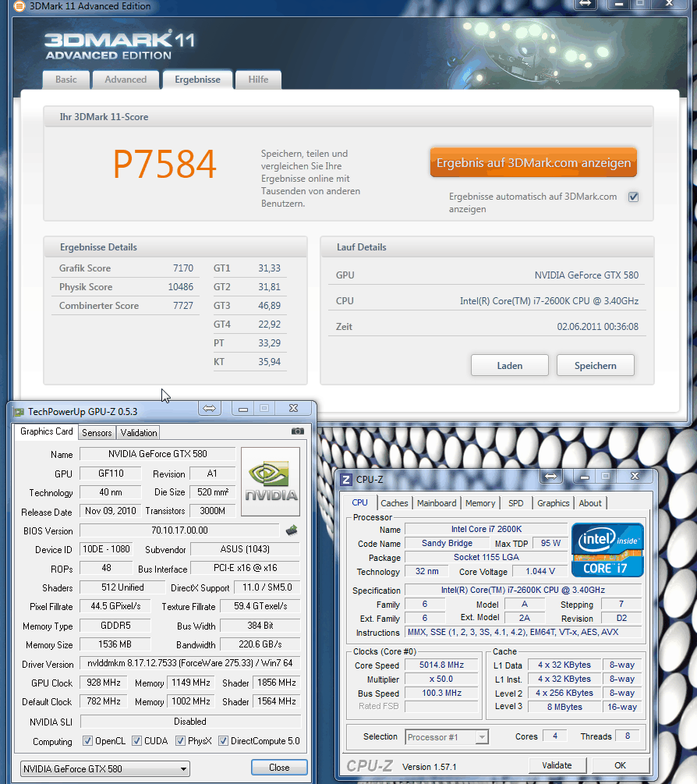Screen dimensions: 697x784
Task: Open the Mainboard tab in CPU-Z
Action: (x=437, y=503)
